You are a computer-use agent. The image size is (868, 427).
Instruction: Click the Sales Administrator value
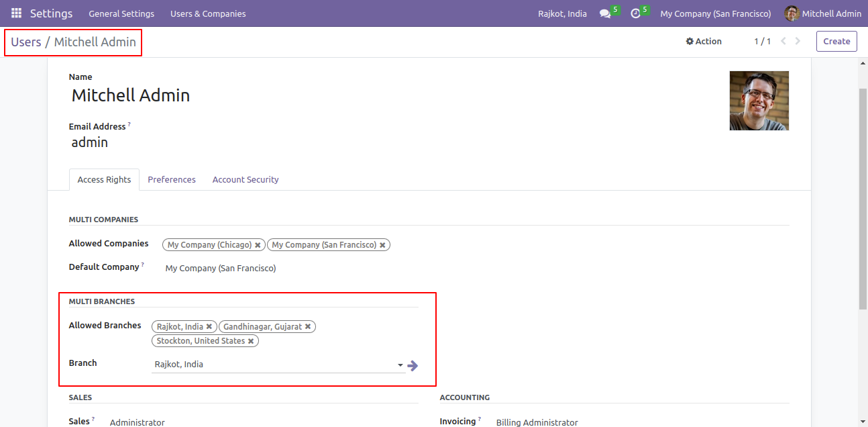click(x=138, y=422)
